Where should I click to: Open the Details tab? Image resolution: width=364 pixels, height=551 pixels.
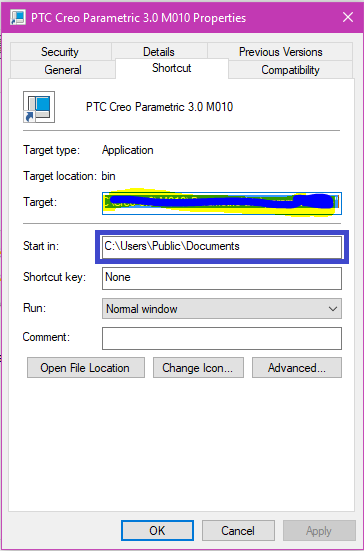pyautogui.click(x=159, y=52)
